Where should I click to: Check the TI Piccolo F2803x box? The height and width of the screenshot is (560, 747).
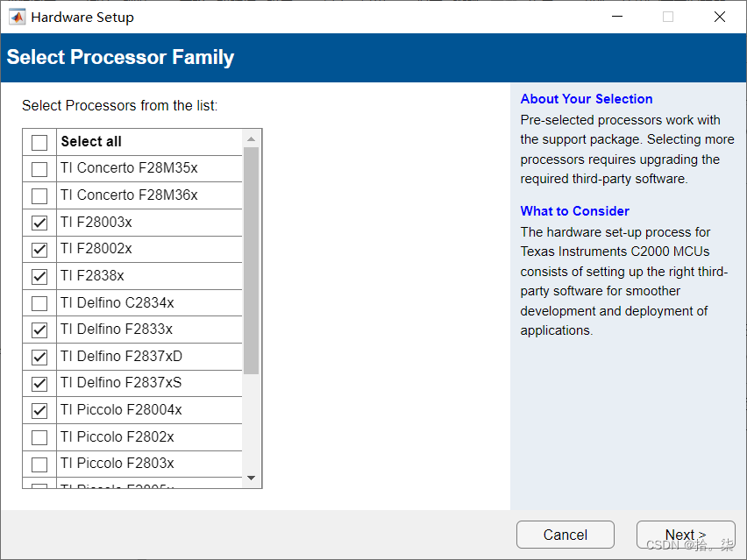(39, 464)
